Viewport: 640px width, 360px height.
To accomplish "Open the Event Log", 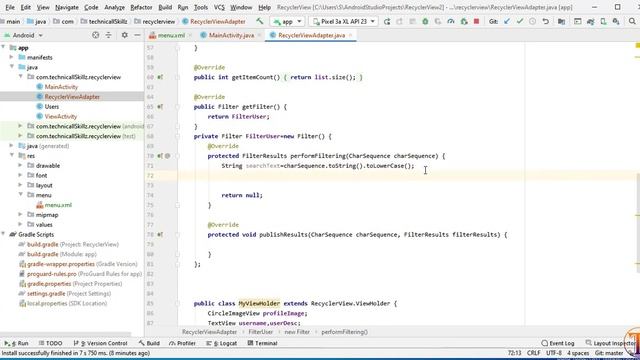I will pos(558,343).
